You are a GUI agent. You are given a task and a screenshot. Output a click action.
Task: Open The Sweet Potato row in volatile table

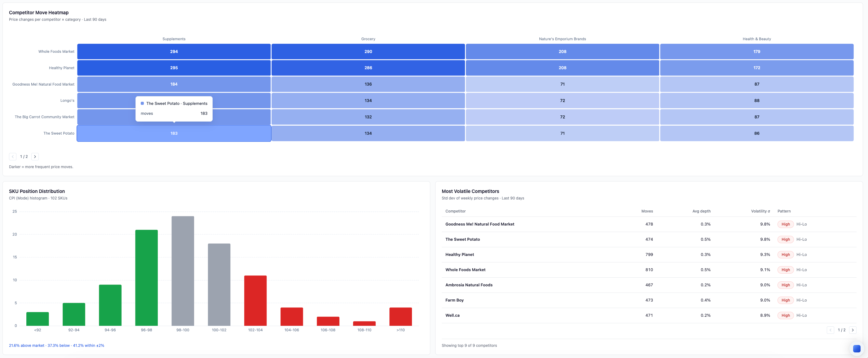pyautogui.click(x=649, y=239)
